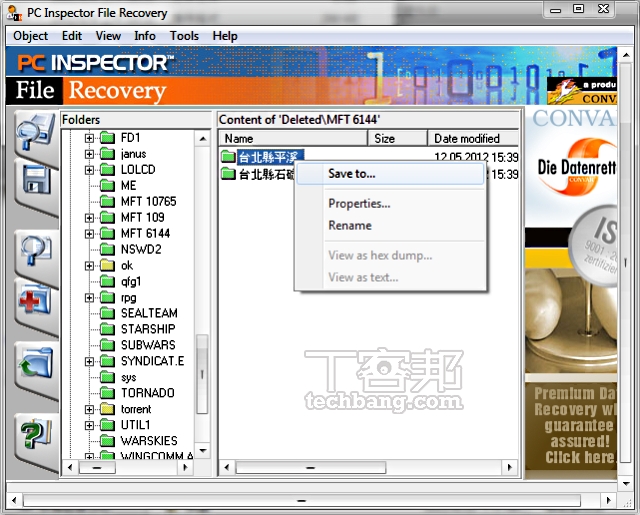Choose Save to... from context menu

(x=352, y=174)
